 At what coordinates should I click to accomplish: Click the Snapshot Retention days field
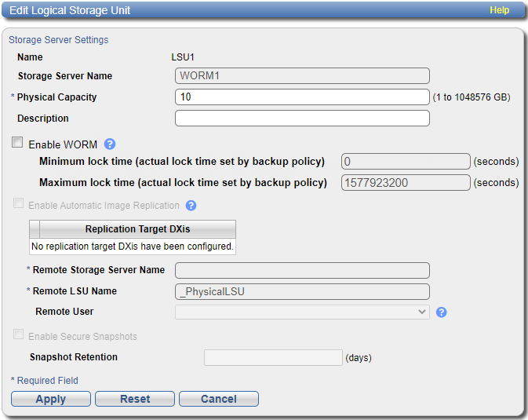[273, 357]
